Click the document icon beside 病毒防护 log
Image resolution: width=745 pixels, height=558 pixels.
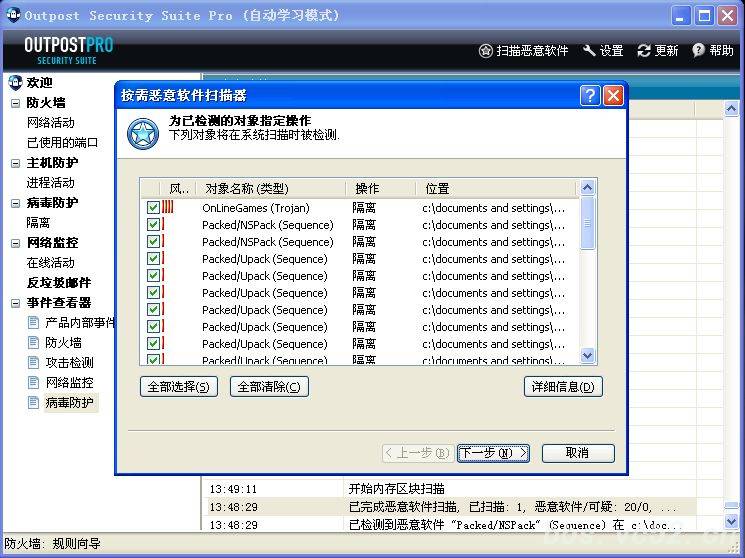[33, 403]
